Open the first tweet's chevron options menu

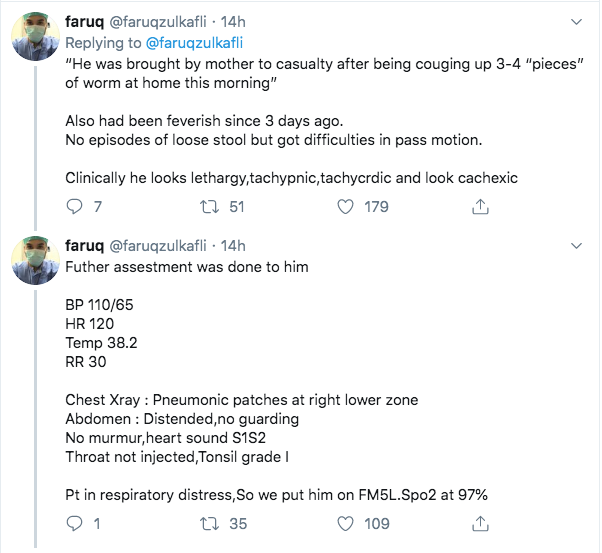[x=576, y=22]
